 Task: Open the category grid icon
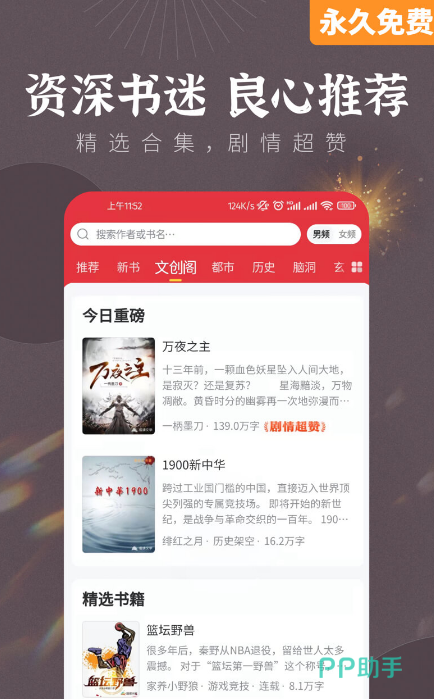click(357, 267)
